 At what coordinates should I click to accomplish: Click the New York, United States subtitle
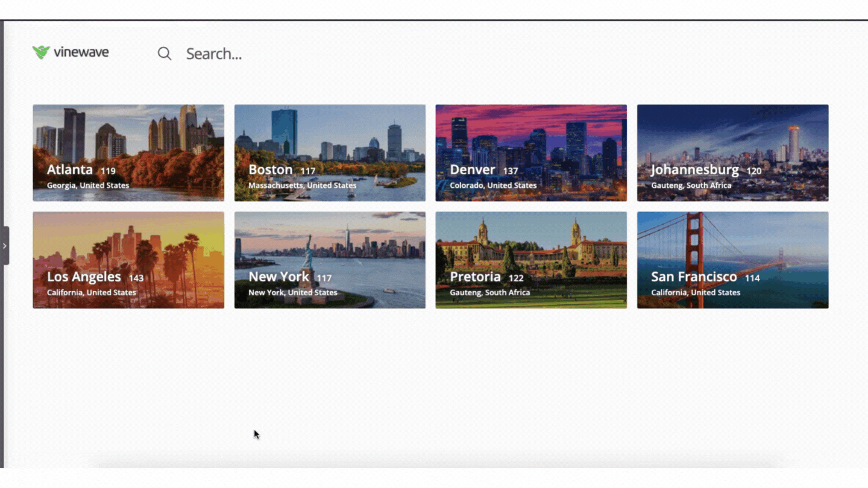(x=293, y=293)
